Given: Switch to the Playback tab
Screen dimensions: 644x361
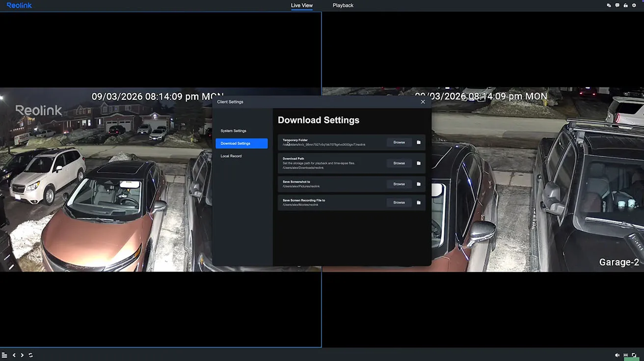Looking at the screenshot, I should [x=343, y=5].
